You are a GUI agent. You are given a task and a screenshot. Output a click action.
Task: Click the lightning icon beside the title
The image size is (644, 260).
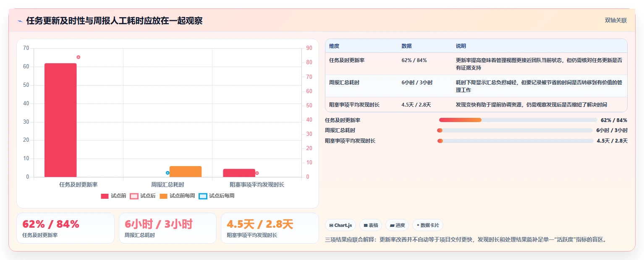20,21
